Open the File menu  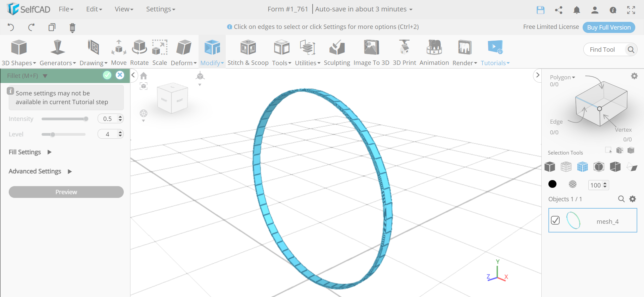66,9
